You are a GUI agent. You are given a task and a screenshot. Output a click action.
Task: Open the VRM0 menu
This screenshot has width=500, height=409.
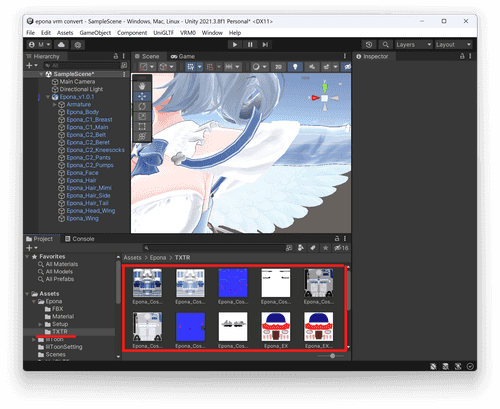pos(188,33)
